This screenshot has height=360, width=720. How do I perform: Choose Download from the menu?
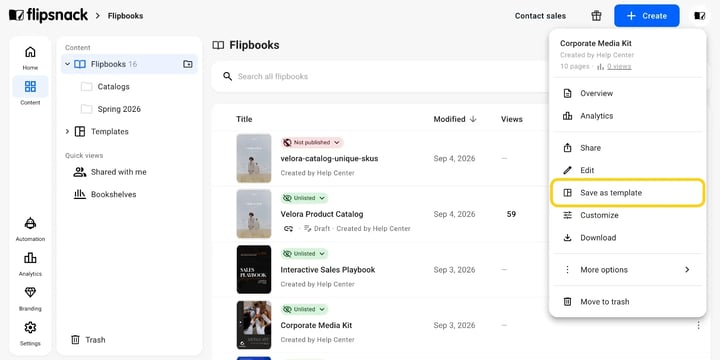627,238
